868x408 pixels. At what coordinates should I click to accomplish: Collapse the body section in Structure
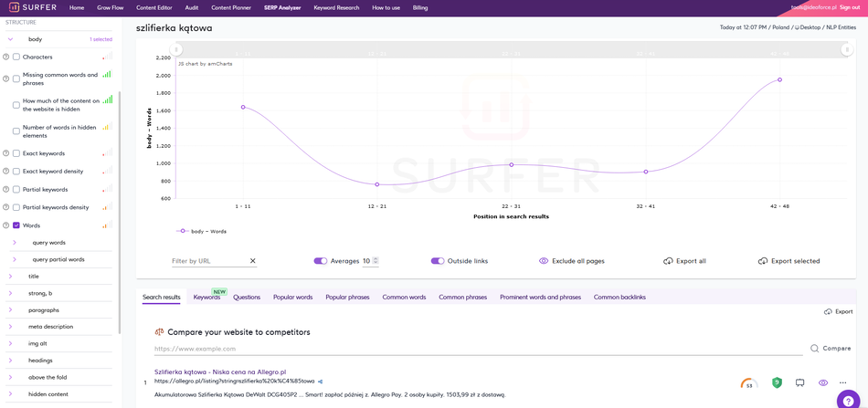(x=10, y=39)
